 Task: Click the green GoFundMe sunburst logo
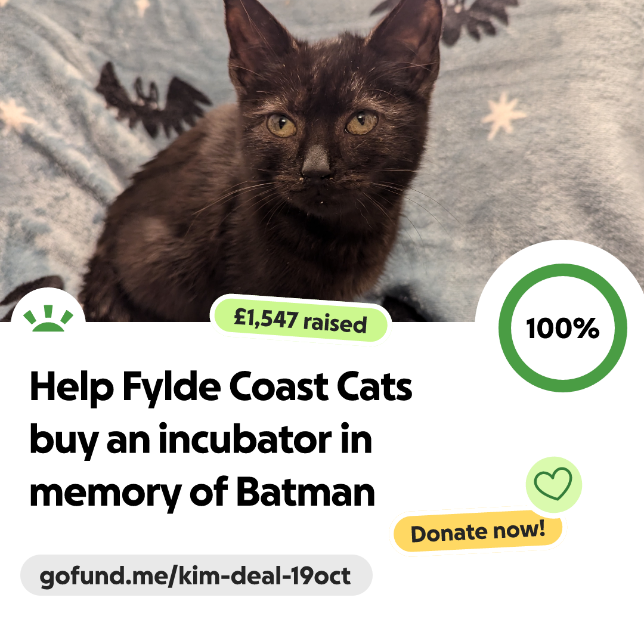pos(48,318)
